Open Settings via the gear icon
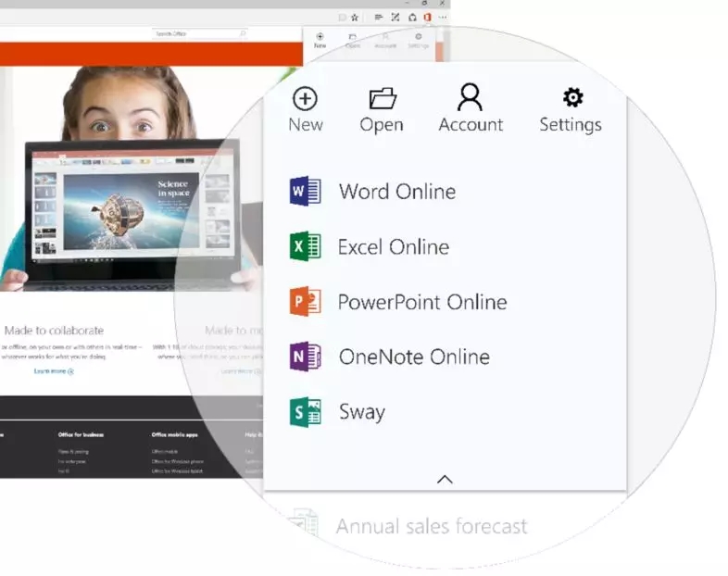 pos(573,97)
